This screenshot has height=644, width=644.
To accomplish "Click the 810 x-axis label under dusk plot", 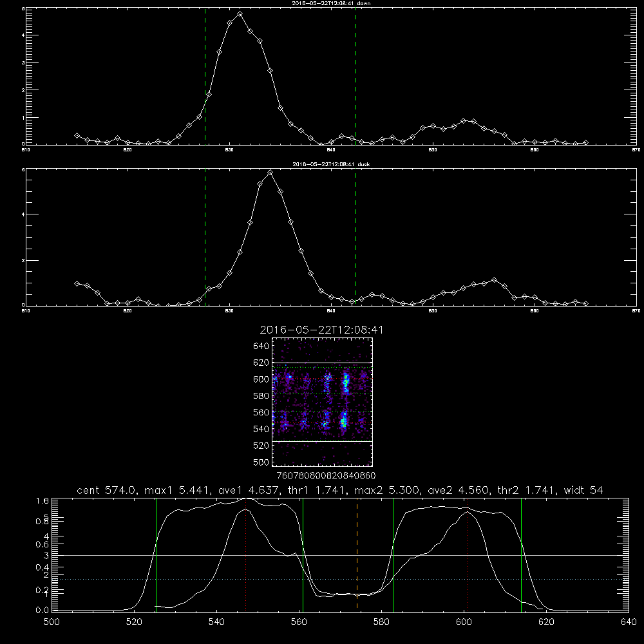I will pos(26,311).
